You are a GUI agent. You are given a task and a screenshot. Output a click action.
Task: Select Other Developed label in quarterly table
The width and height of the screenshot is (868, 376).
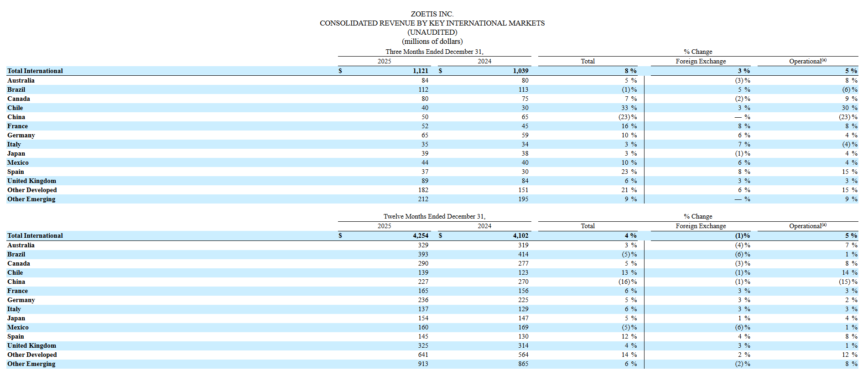click(x=32, y=190)
